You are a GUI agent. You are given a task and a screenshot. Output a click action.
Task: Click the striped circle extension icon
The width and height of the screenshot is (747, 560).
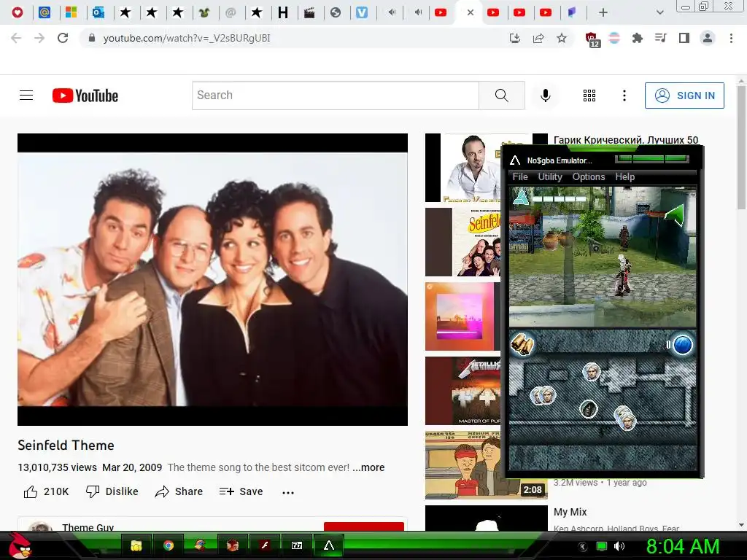pyautogui.click(x=614, y=38)
